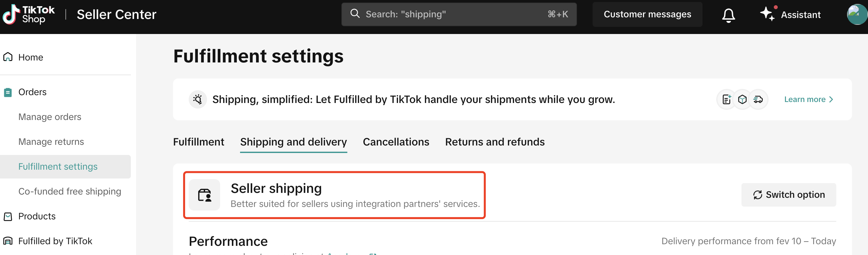Image resolution: width=868 pixels, height=255 pixels.
Task: Open the Assistant sparkle icon
Action: click(x=768, y=14)
